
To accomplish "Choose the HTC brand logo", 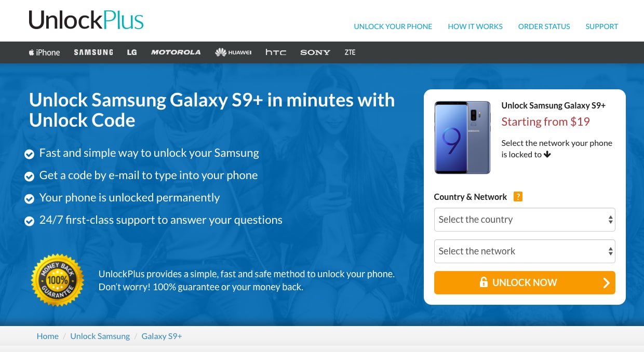I will tap(276, 52).
